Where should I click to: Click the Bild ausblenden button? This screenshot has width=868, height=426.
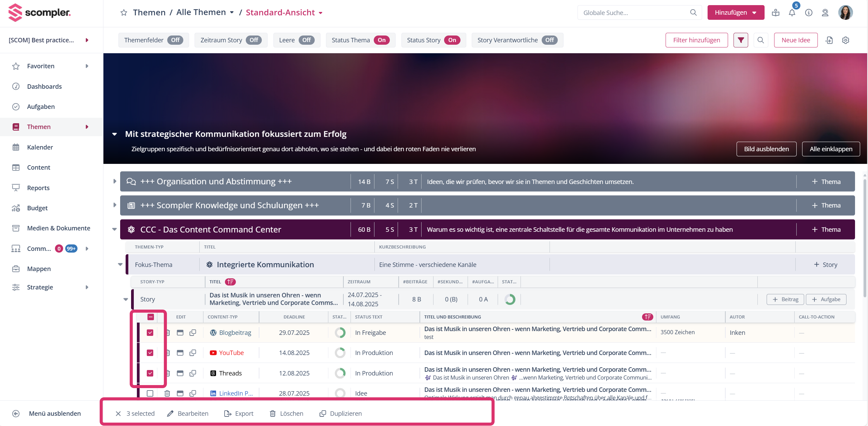coord(766,149)
